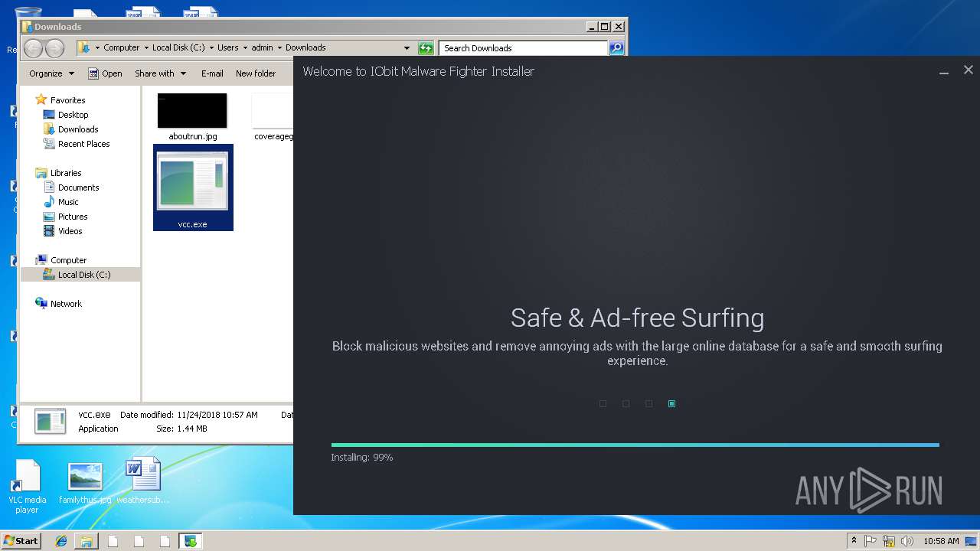This screenshot has height=551, width=980.
Task: Click the installer progress bar
Action: pos(635,445)
